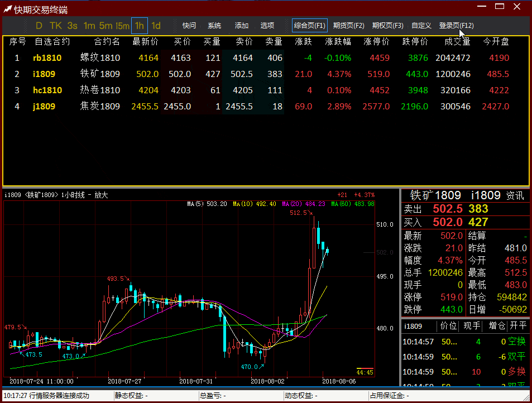Viewport: 532px width, 403px height.
Task: Switch to TK tick chart
Action: (55, 26)
